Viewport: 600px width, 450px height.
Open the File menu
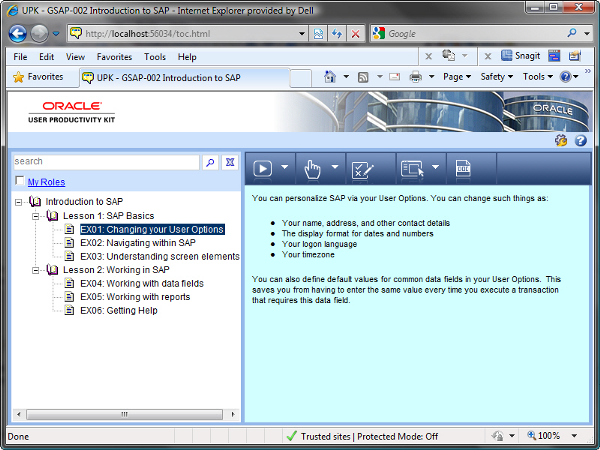20,57
